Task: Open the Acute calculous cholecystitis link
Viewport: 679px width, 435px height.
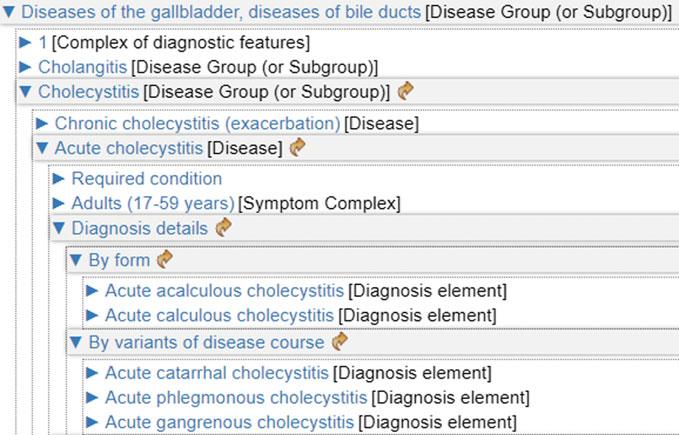Action: tap(220, 316)
